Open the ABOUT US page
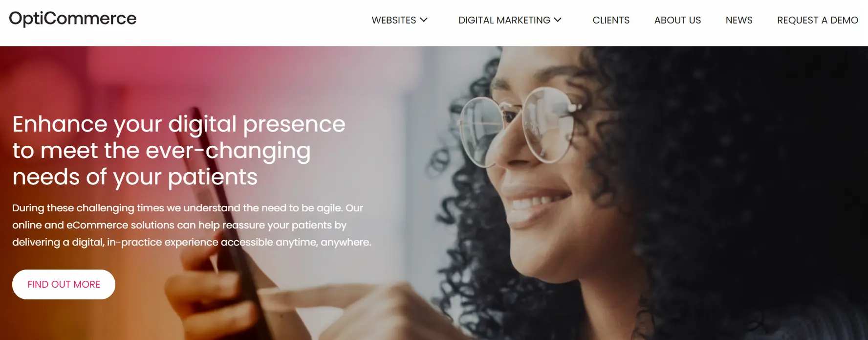Image resolution: width=868 pixels, height=340 pixels. [x=677, y=20]
